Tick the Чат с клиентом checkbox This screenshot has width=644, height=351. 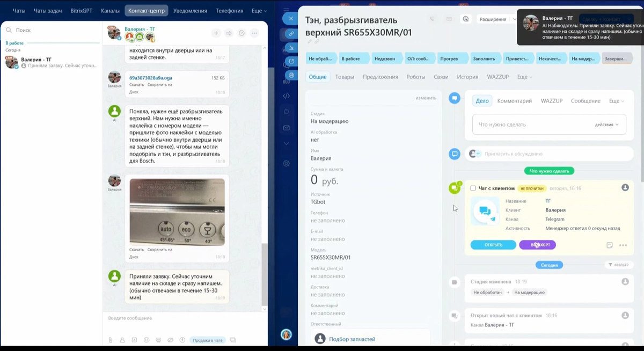pos(473,188)
